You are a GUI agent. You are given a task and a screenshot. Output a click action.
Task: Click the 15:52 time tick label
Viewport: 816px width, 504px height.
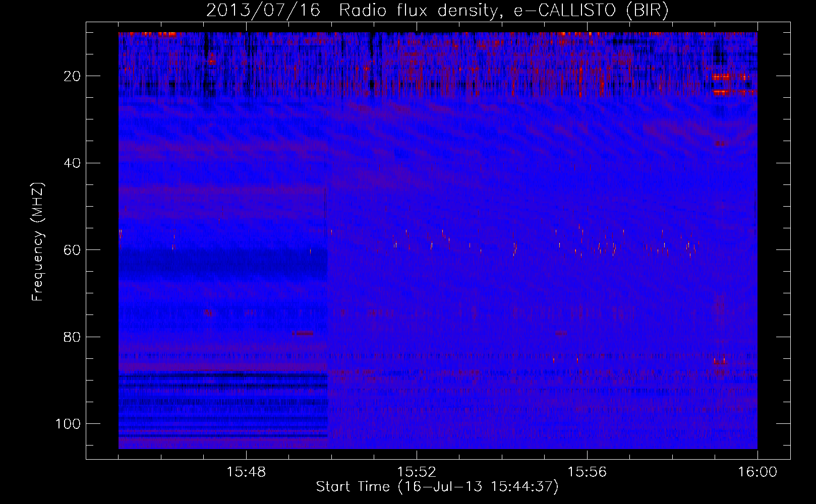(x=417, y=472)
